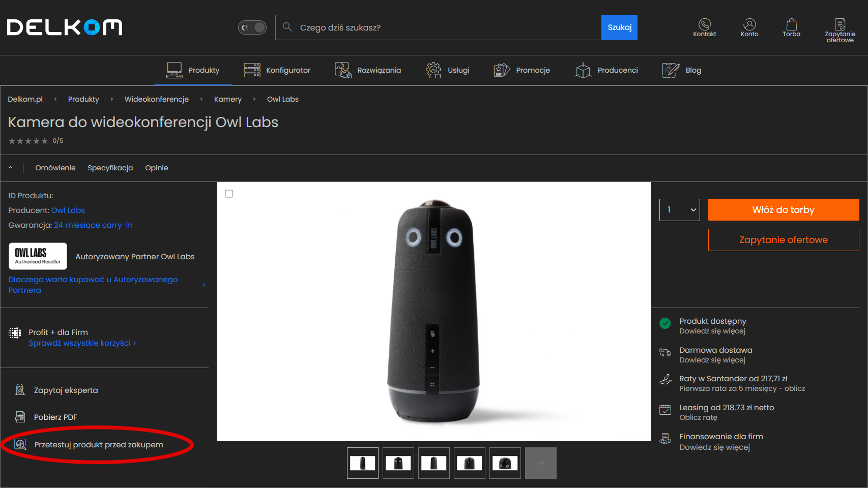Open the Konfigurator menu
The height and width of the screenshot is (488, 868).
click(277, 70)
